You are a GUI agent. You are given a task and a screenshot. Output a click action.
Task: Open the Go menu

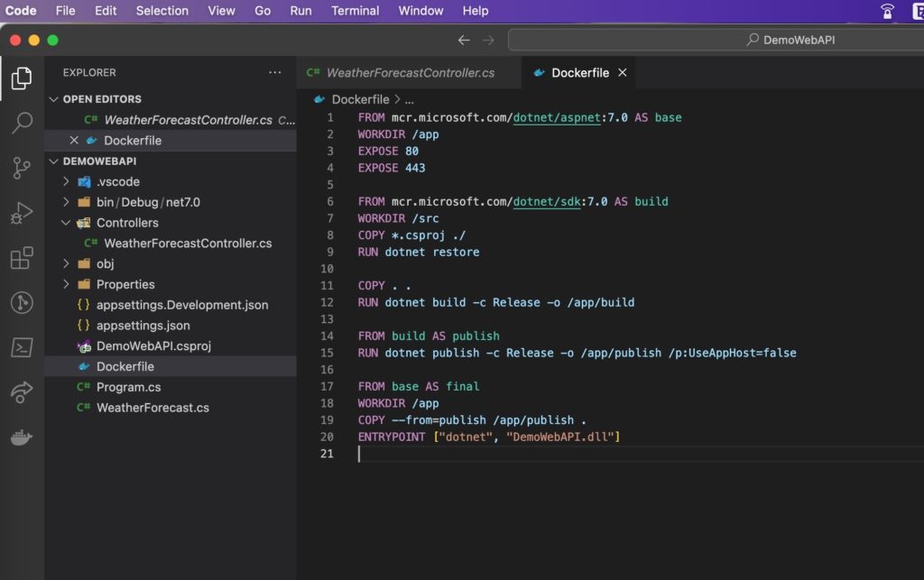pos(263,11)
